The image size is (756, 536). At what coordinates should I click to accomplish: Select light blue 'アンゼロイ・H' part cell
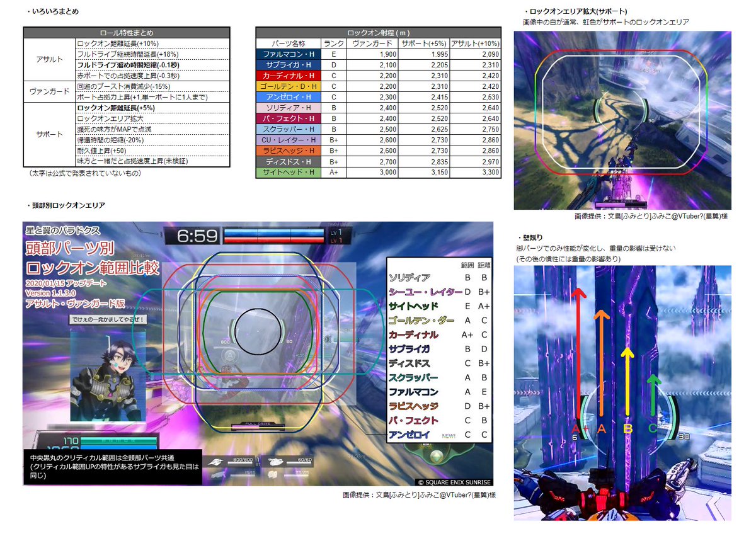pyautogui.click(x=289, y=97)
